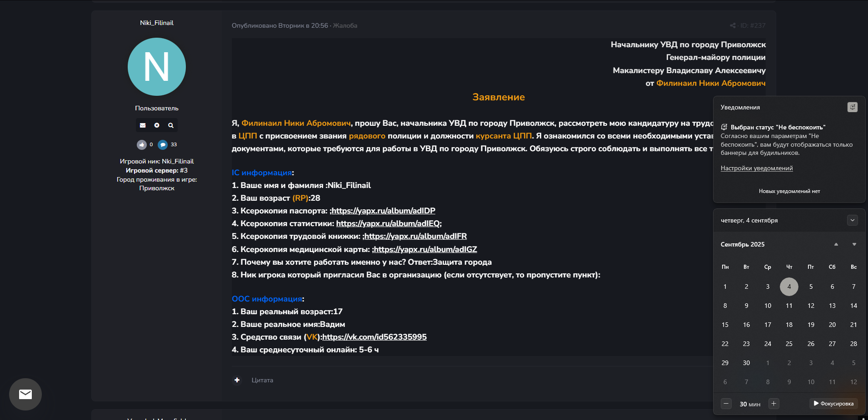Find user content with magnifier icon
Viewport: 868px width, 420px height.
tap(171, 125)
